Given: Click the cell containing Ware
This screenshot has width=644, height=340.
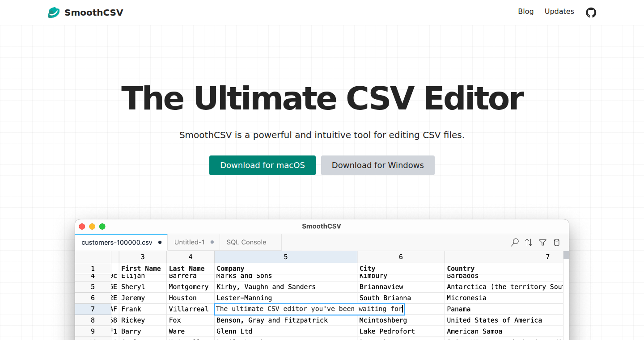Looking at the screenshot, I should coord(191,332).
